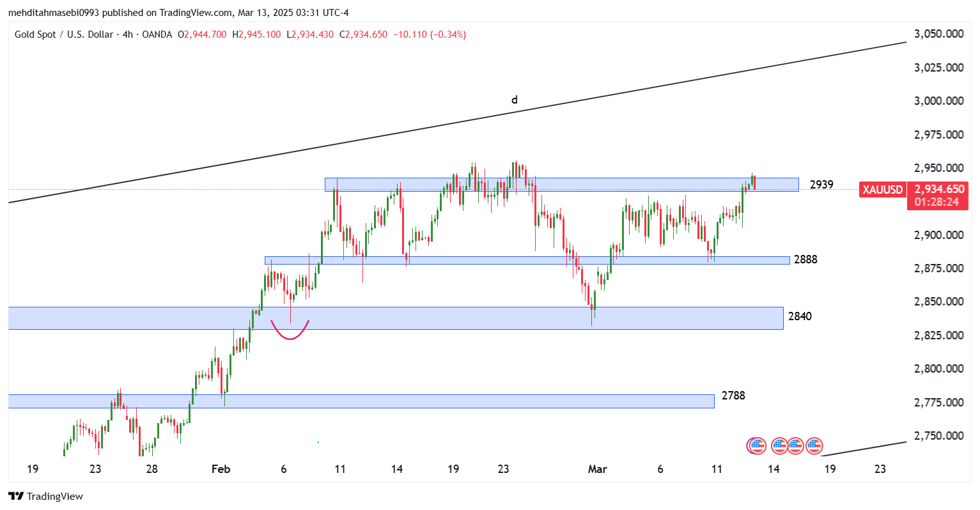Click the 2,800.000 price axis label
Screen dimensions: 980x510
tap(939, 369)
